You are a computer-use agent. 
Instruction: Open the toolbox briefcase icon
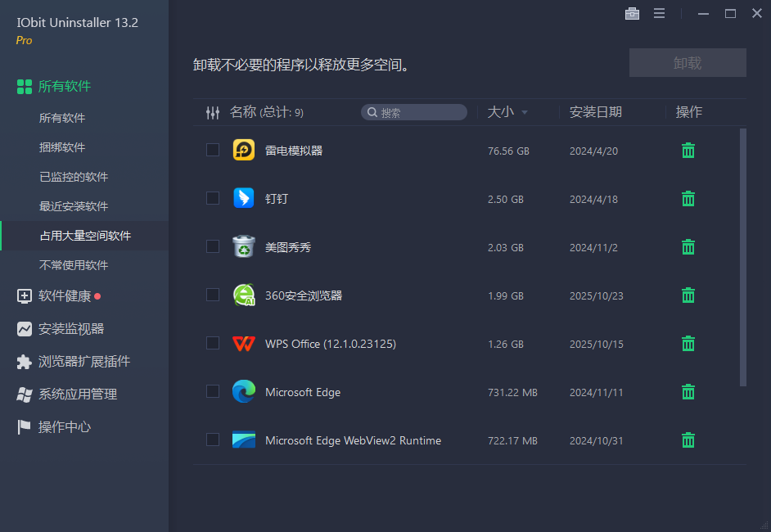[x=632, y=14]
